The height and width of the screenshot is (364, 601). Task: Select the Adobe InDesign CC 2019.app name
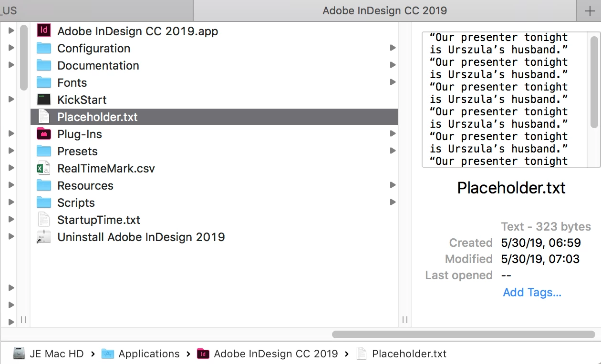point(138,31)
